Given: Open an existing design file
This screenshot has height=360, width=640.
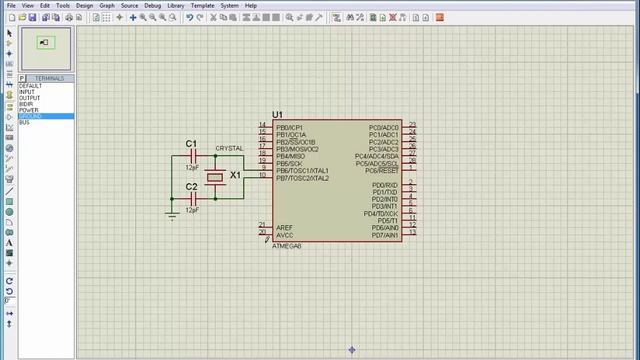Looking at the screenshot, I should click(22, 18).
